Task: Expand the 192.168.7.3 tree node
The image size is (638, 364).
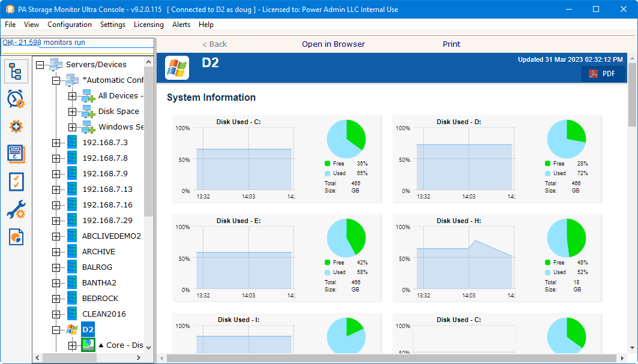Action: click(x=56, y=143)
